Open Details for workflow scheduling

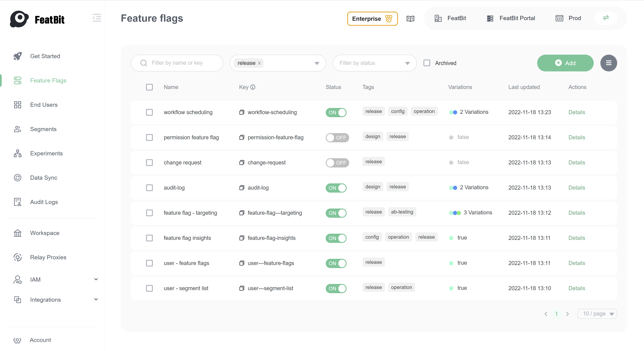(577, 112)
